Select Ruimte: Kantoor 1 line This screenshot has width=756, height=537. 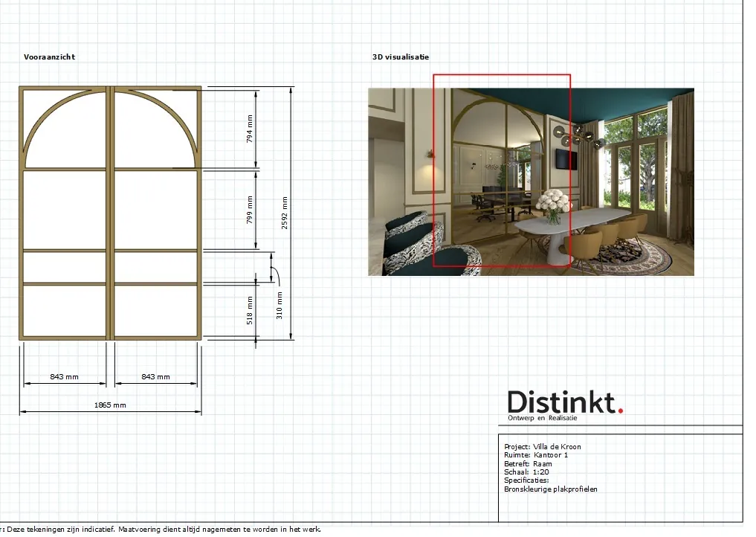pos(536,455)
